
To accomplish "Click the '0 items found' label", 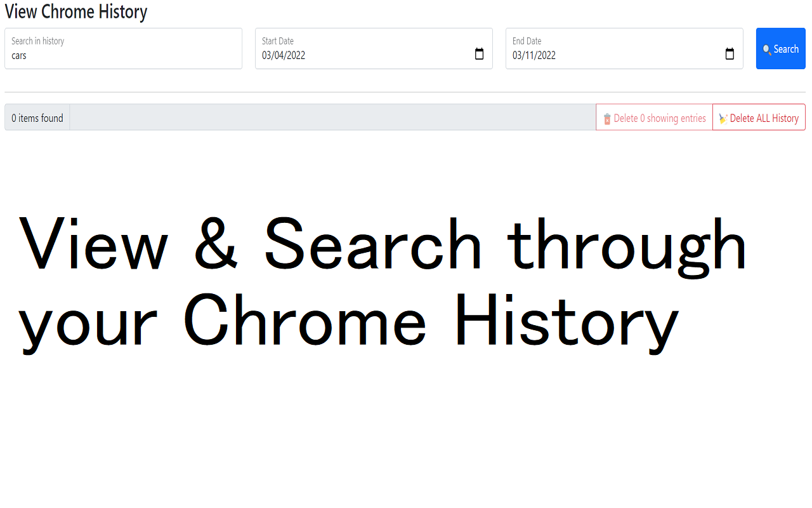I will coord(37,117).
